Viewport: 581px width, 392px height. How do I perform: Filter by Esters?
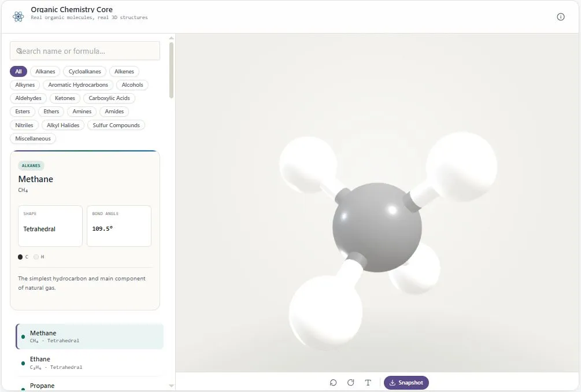coord(23,112)
